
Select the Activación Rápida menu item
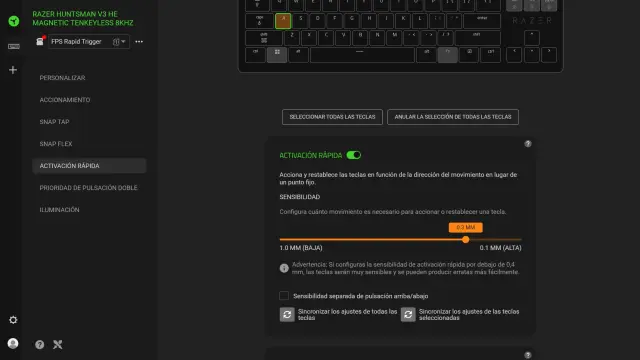point(89,166)
